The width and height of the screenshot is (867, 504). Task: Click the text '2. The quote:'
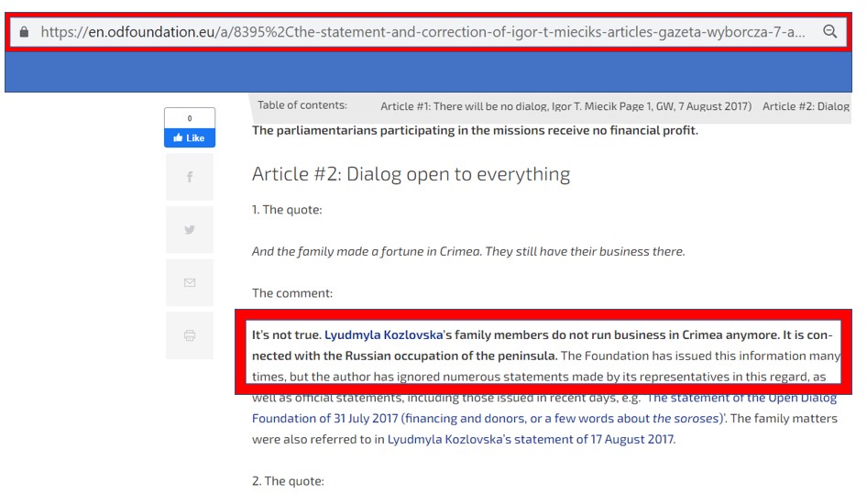coord(288,481)
